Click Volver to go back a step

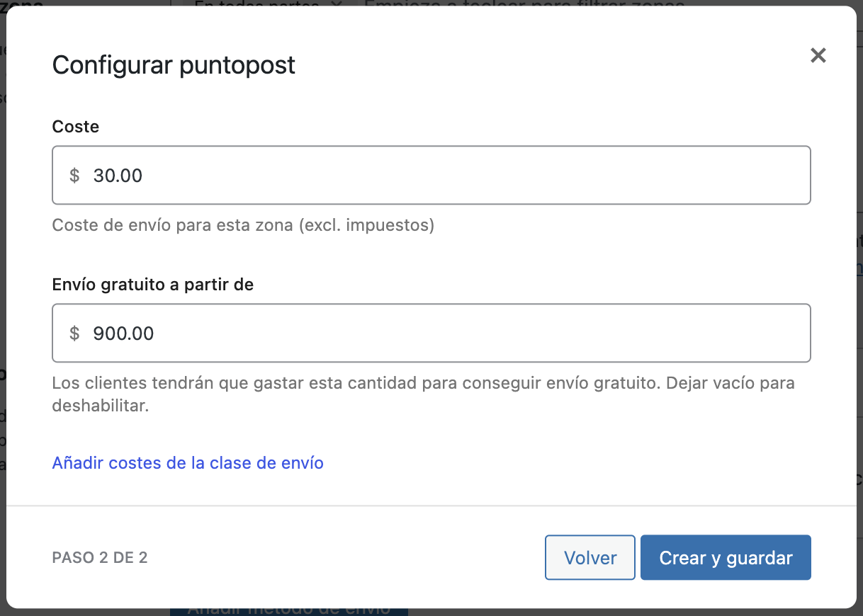pyautogui.click(x=590, y=557)
